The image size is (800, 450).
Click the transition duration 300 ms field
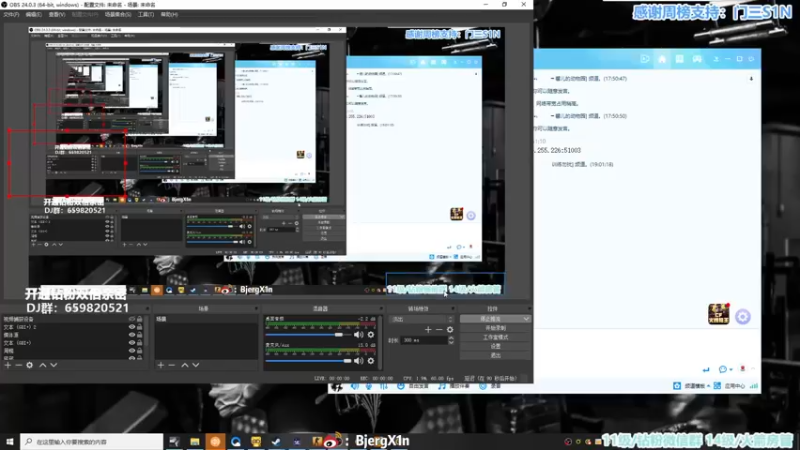click(425, 340)
